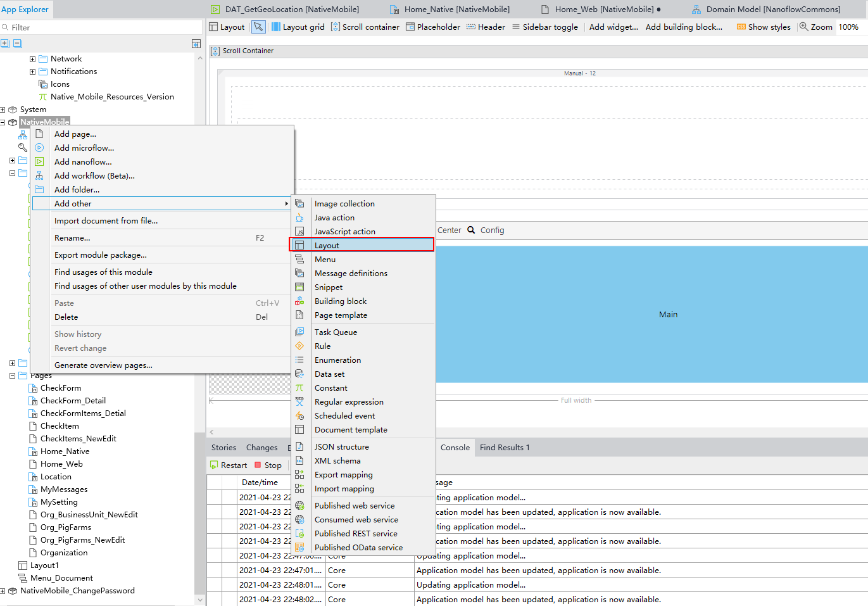The width and height of the screenshot is (868, 606).
Task: Select the arrow selection tool in the toolbar
Action: (x=260, y=27)
